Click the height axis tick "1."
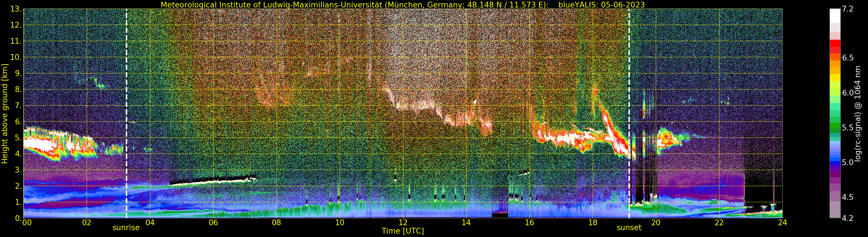This screenshot has height=237, width=868. pyautogui.click(x=18, y=202)
